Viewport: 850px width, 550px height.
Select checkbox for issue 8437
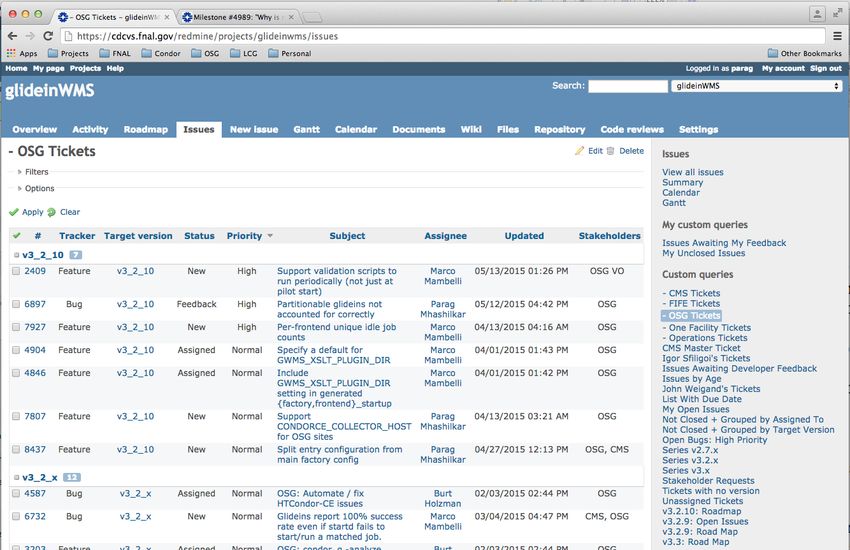16,449
